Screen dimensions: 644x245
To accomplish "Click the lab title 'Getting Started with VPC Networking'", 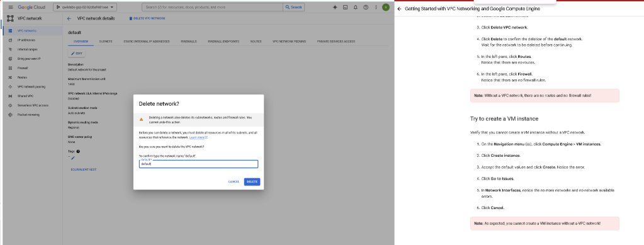I will point(472,9).
